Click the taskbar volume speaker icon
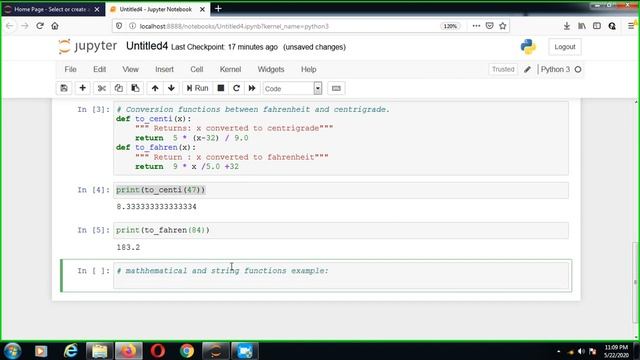The image size is (640, 360). click(x=582, y=351)
